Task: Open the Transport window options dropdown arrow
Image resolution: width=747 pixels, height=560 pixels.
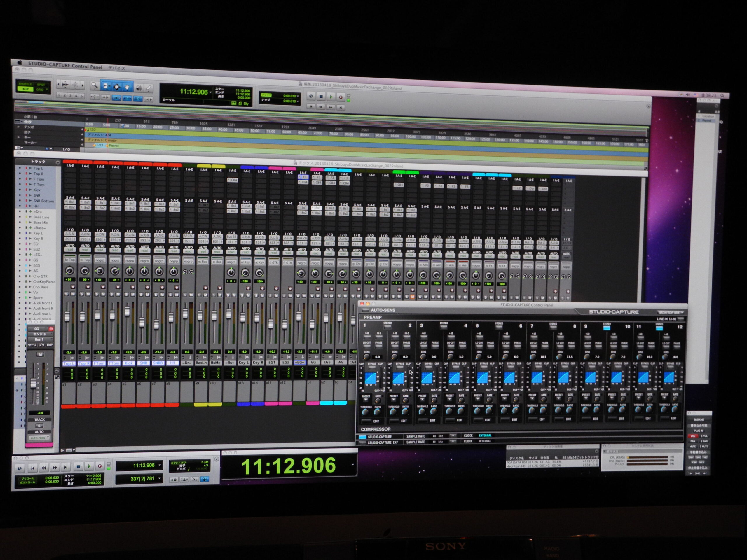Action: [x=217, y=459]
